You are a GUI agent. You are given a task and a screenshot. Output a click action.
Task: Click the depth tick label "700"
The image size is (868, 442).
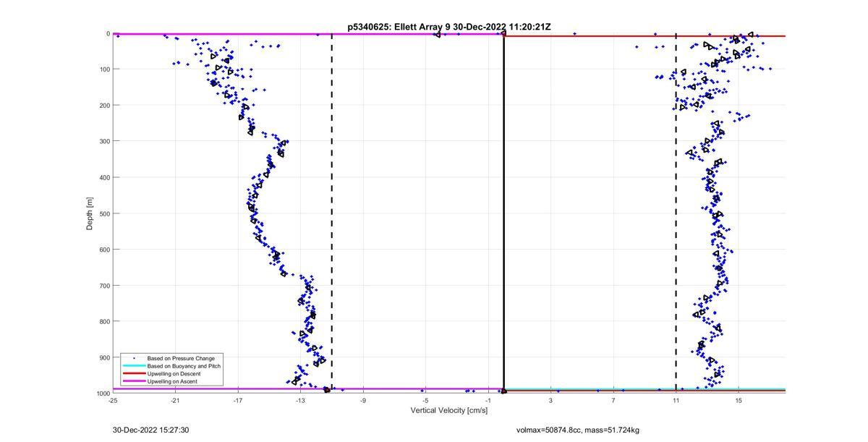(x=104, y=285)
